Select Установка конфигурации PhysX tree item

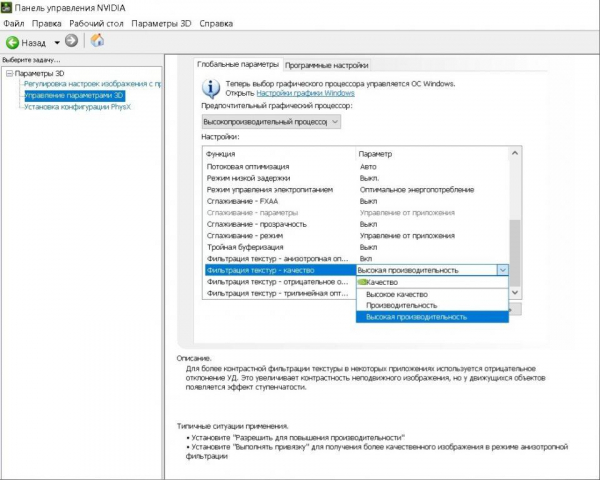point(77,107)
